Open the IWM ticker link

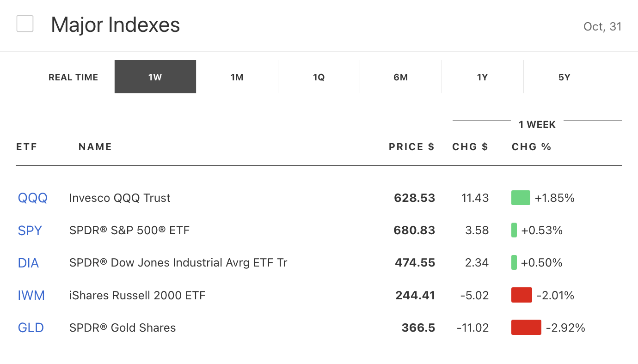31,295
